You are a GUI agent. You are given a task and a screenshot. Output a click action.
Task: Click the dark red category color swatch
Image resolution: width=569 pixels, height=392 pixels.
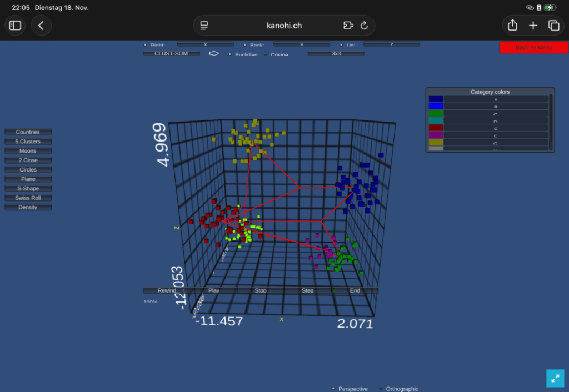click(436, 128)
